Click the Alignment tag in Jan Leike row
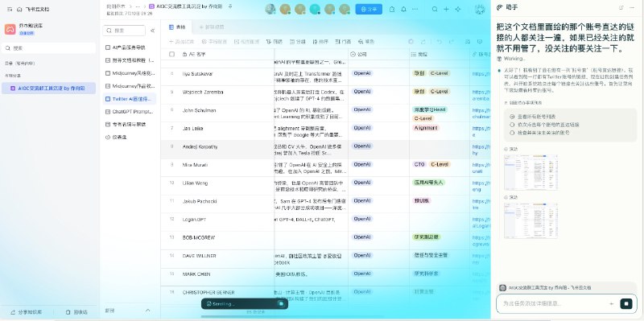 (x=426, y=128)
